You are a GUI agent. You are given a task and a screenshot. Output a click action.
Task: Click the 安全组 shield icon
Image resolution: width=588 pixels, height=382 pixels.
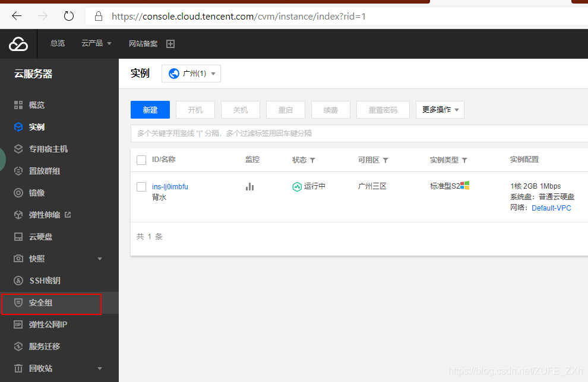click(18, 303)
